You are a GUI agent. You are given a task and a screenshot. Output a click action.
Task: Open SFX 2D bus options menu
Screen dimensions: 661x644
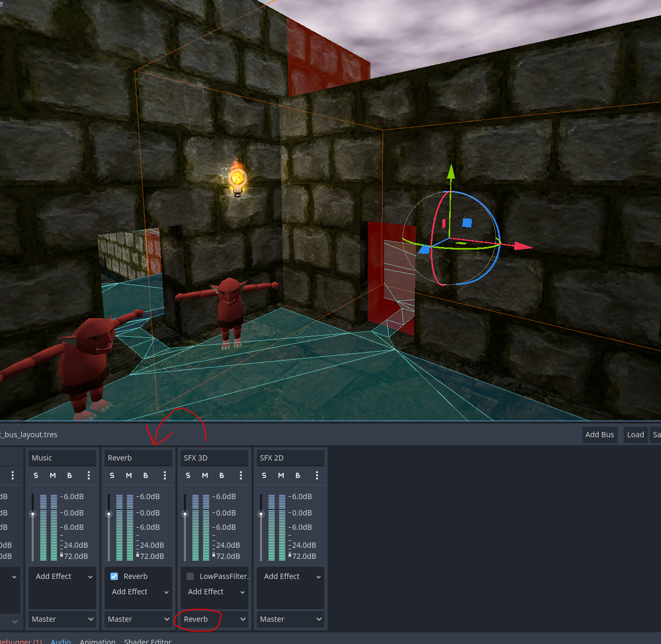coord(317,475)
